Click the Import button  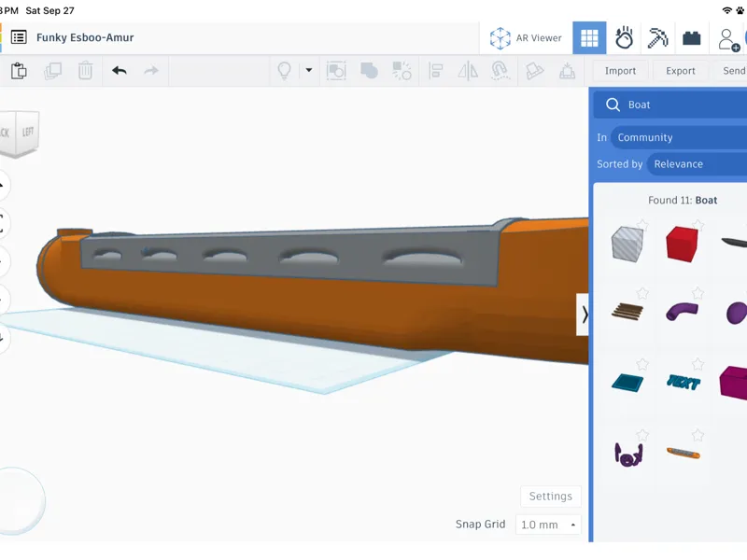tap(620, 71)
